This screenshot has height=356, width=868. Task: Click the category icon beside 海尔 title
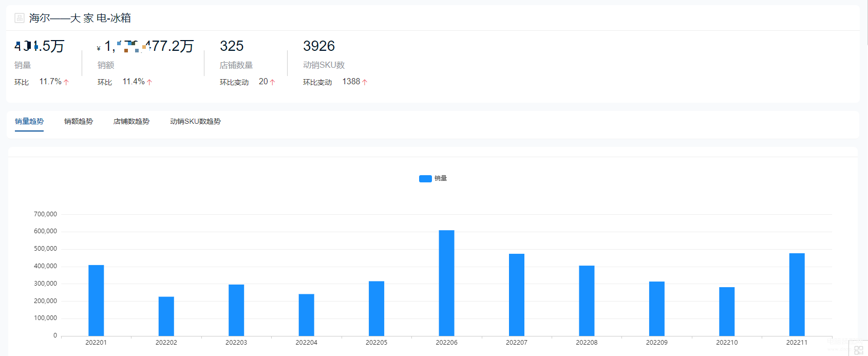(20, 18)
